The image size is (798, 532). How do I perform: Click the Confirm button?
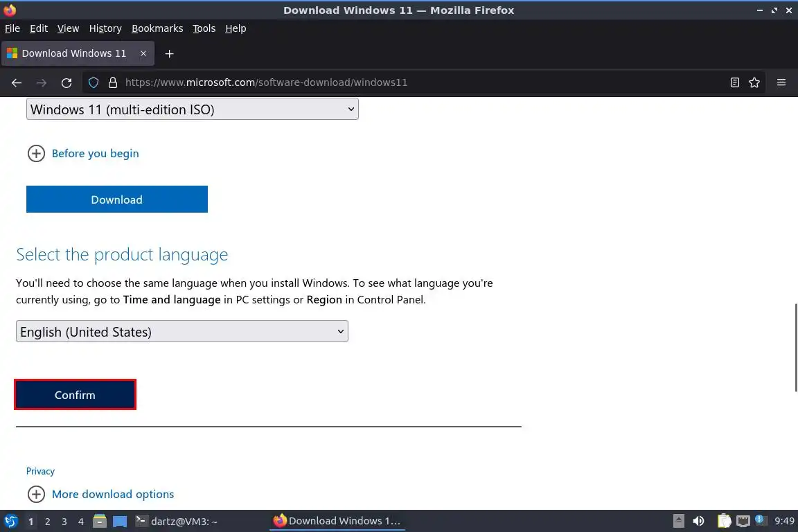coord(75,395)
